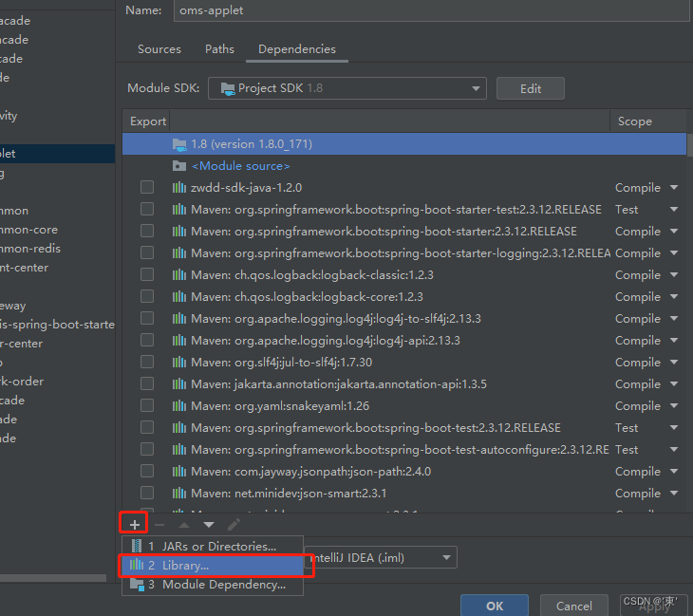Open scope dropdown for spring-boot-starter-test
The height and width of the screenshot is (616, 693).
(x=674, y=210)
